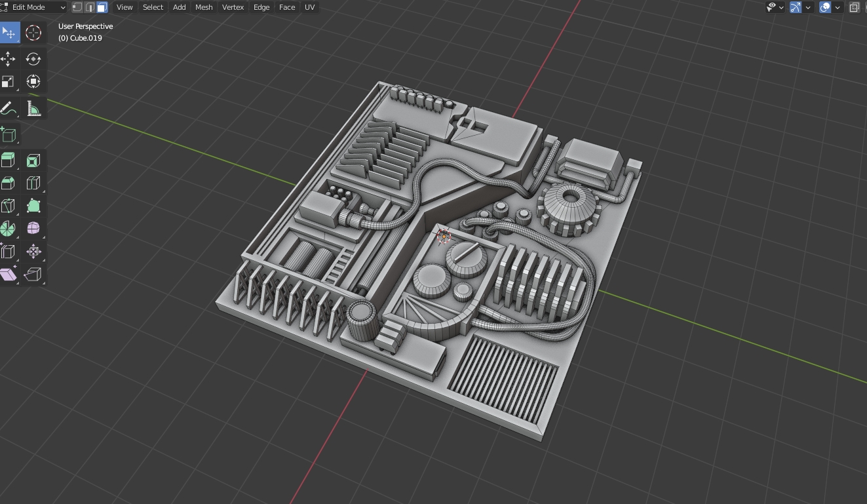Use the Annotate tool
867x504 pixels.
pyautogui.click(x=9, y=107)
